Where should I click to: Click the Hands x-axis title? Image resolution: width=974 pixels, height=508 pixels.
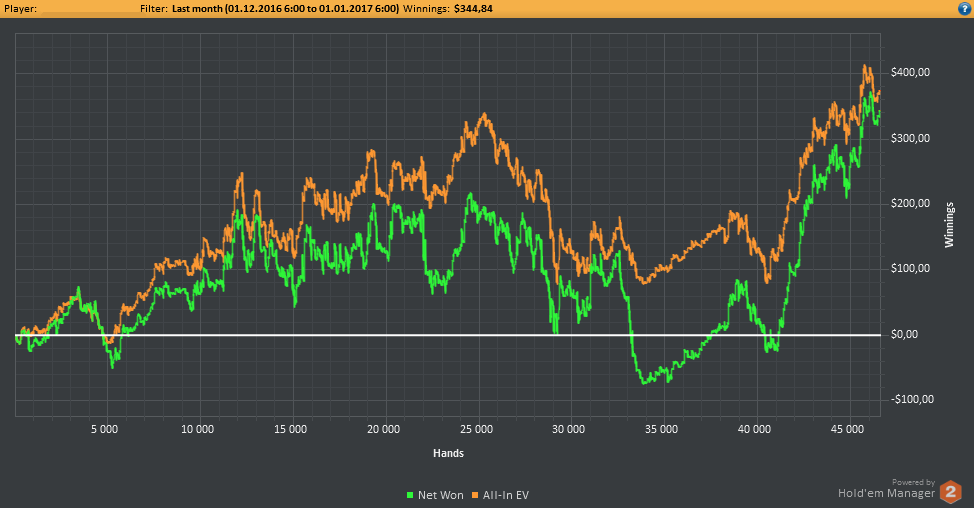[448, 453]
